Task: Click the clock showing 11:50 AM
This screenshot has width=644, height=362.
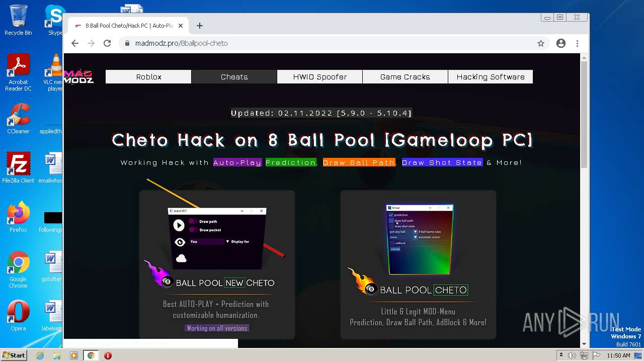Action: coord(618,355)
